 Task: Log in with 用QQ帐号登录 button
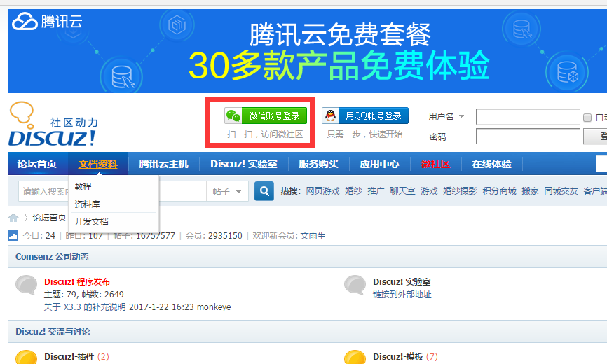(x=365, y=115)
